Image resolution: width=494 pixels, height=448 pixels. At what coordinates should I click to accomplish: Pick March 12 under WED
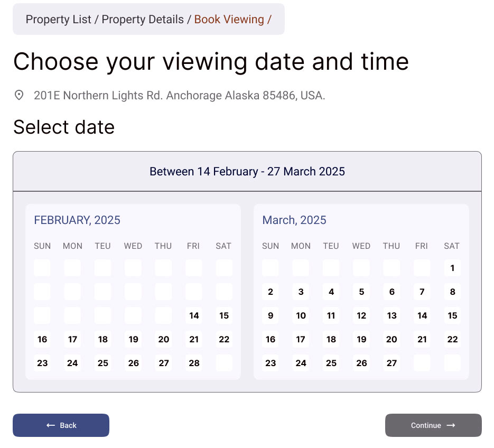(361, 315)
